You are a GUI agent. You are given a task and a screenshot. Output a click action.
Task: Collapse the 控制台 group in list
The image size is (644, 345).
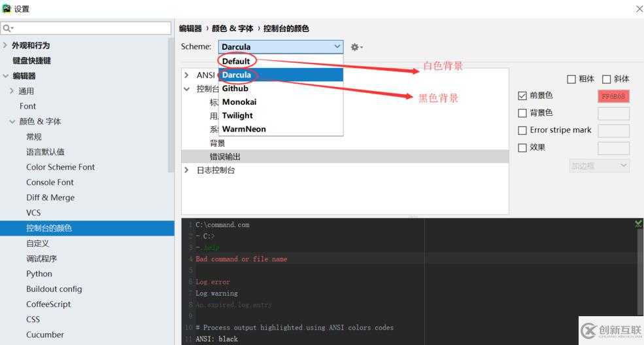click(x=187, y=89)
